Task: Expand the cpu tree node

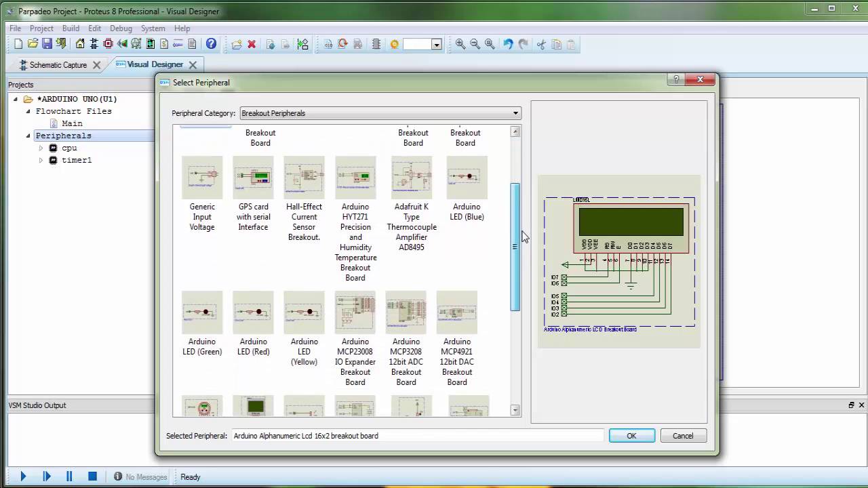Action: pyautogui.click(x=41, y=148)
